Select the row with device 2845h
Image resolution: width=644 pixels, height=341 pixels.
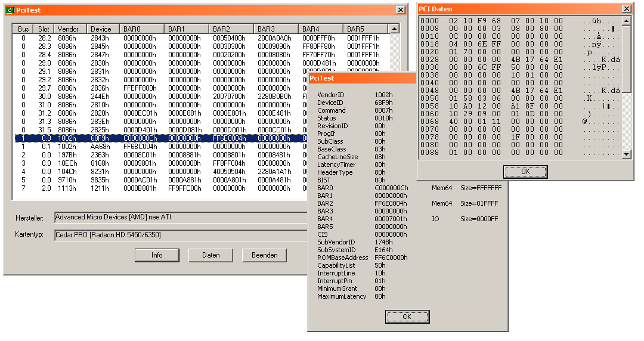(x=202, y=46)
